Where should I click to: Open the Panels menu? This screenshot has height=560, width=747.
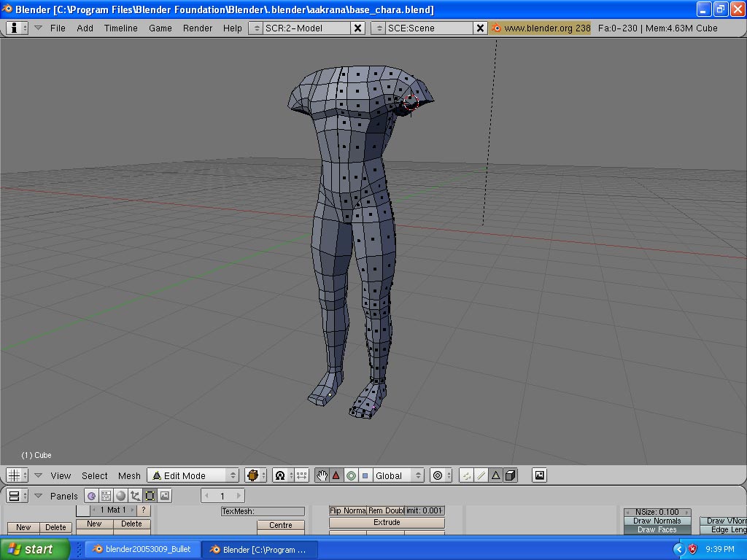coord(64,496)
